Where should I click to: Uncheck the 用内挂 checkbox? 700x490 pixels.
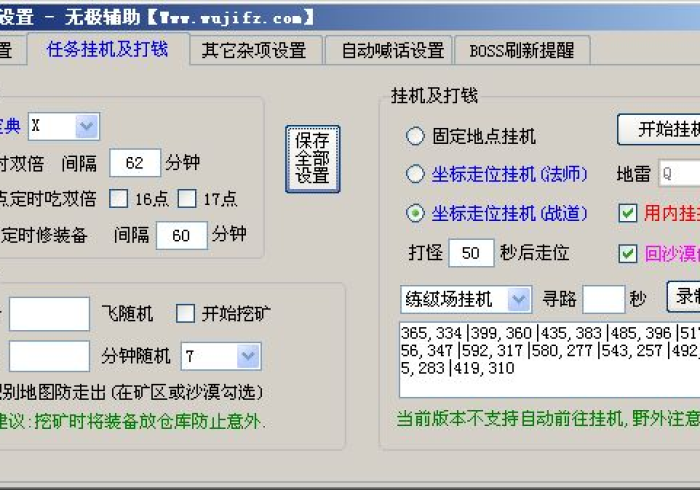tap(628, 213)
